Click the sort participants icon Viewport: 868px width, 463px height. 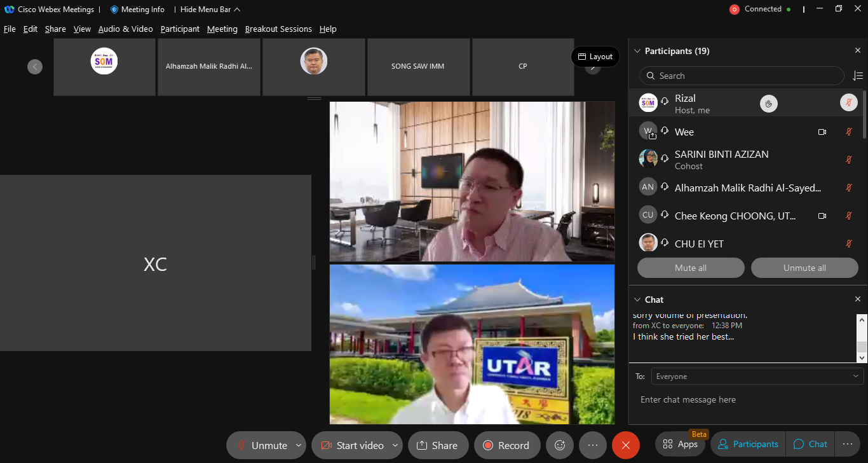[x=857, y=76]
